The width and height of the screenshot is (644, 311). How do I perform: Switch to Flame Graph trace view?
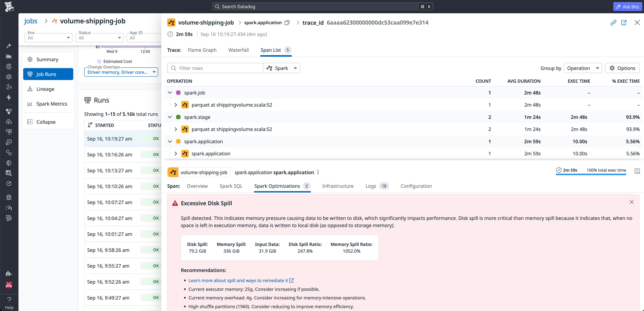tap(202, 50)
